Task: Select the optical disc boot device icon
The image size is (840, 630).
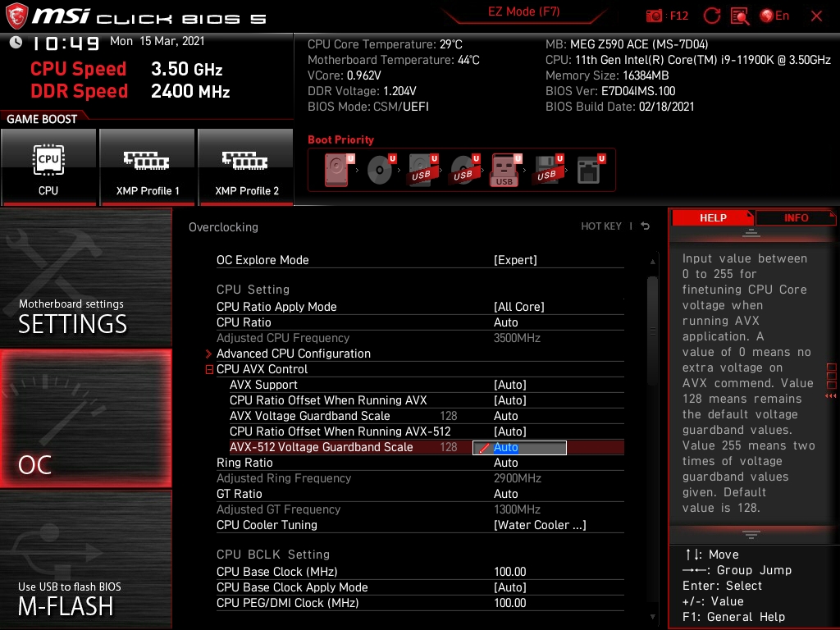Action: (x=381, y=170)
